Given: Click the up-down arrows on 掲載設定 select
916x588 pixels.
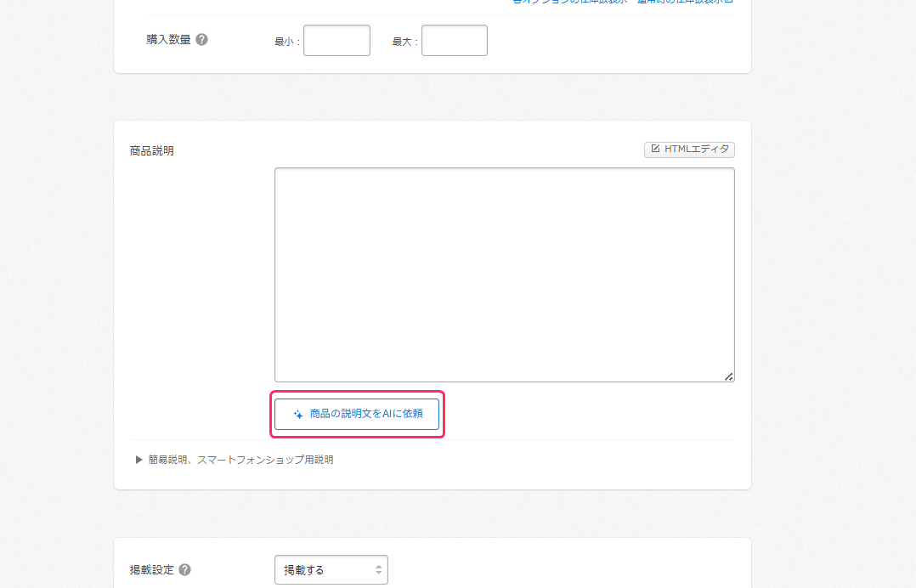Looking at the screenshot, I should coord(378,570).
